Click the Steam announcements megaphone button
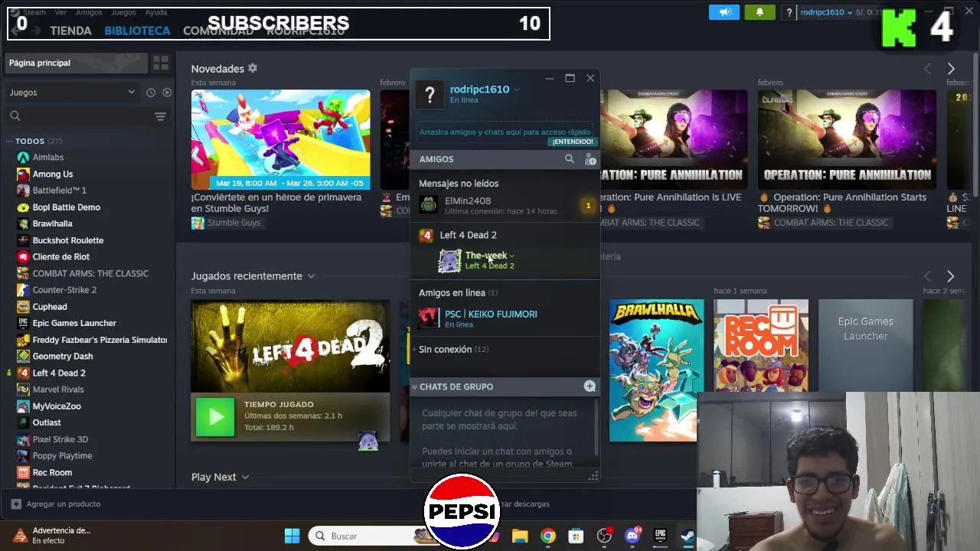 coord(724,12)
